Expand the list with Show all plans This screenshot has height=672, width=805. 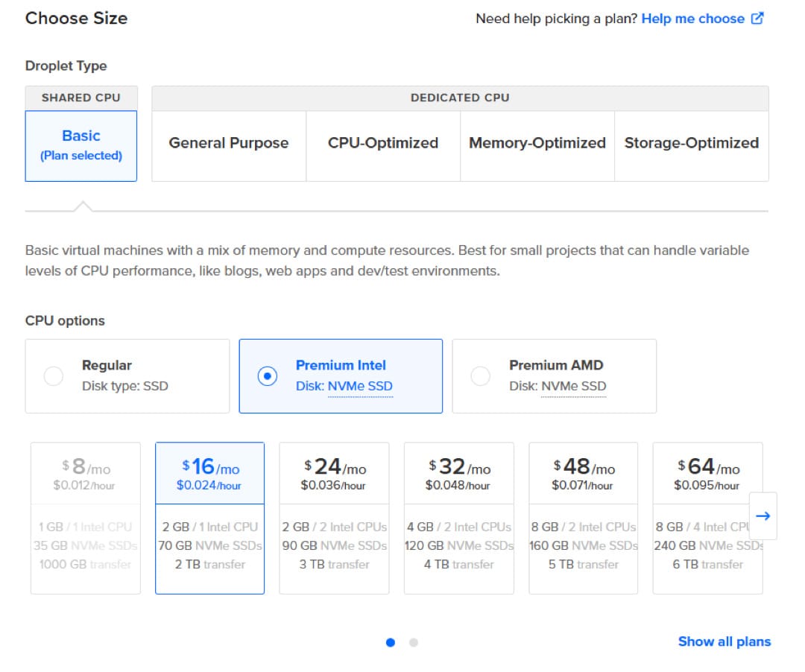(x=724, y=641)
